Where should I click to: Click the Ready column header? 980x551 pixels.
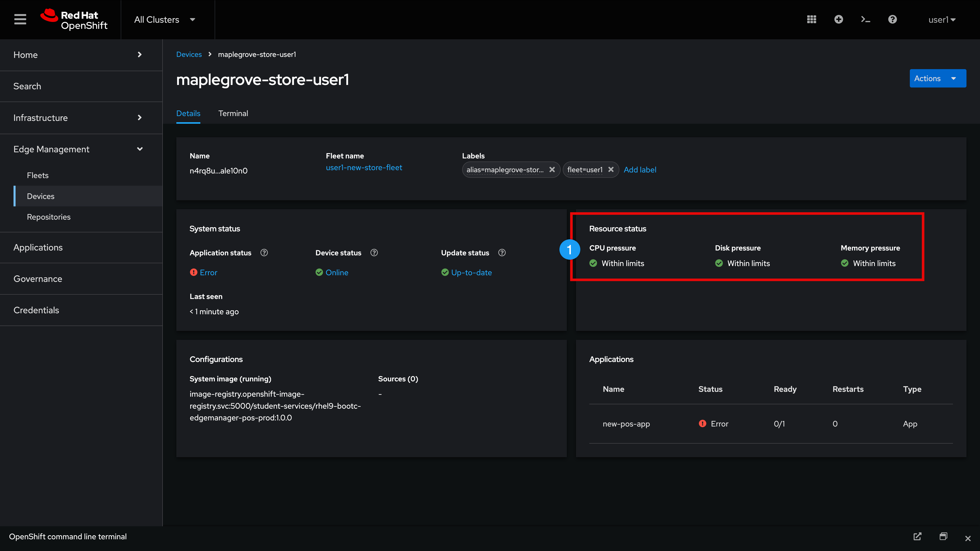pos(785,389)
